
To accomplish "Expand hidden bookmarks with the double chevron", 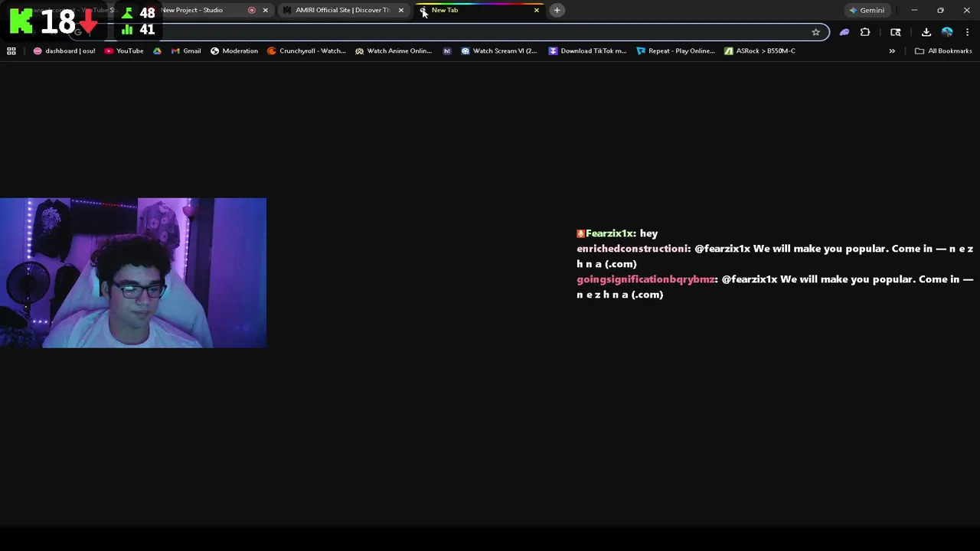I will pyautogui.click(x=892, y=51).
